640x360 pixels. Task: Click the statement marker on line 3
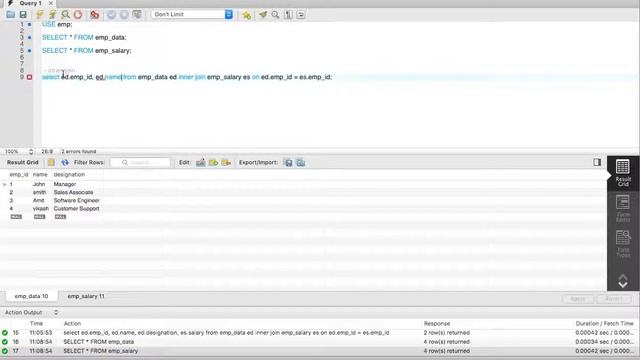click(29, 38)
